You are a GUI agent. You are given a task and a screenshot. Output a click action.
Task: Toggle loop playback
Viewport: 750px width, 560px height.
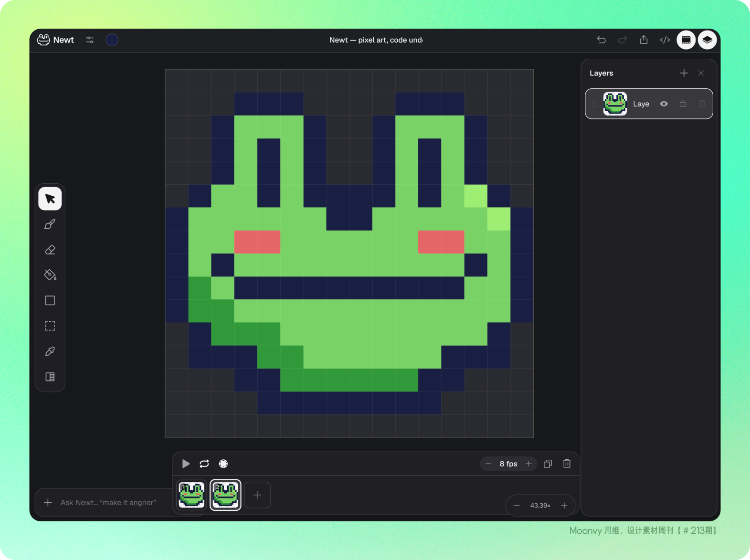(x=204, y=464)
